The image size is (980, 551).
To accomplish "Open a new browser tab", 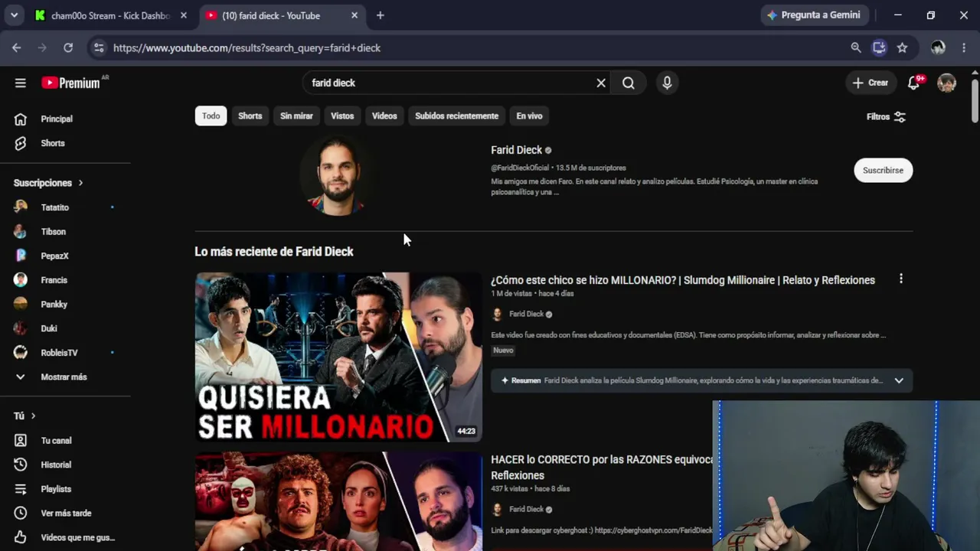I will [381, 15].
